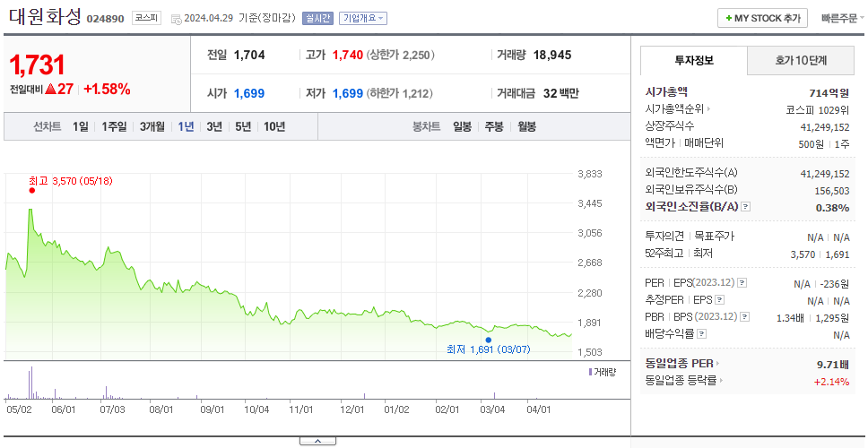868x448 pixels.
Task: Click the 거래량 legend marker on the volume chart
Action: [590, 372]
